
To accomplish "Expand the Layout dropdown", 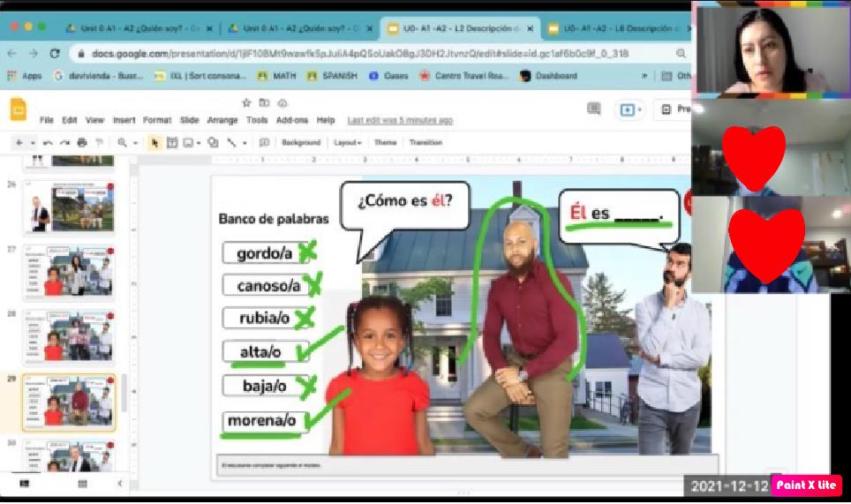I will pos(348,143).
